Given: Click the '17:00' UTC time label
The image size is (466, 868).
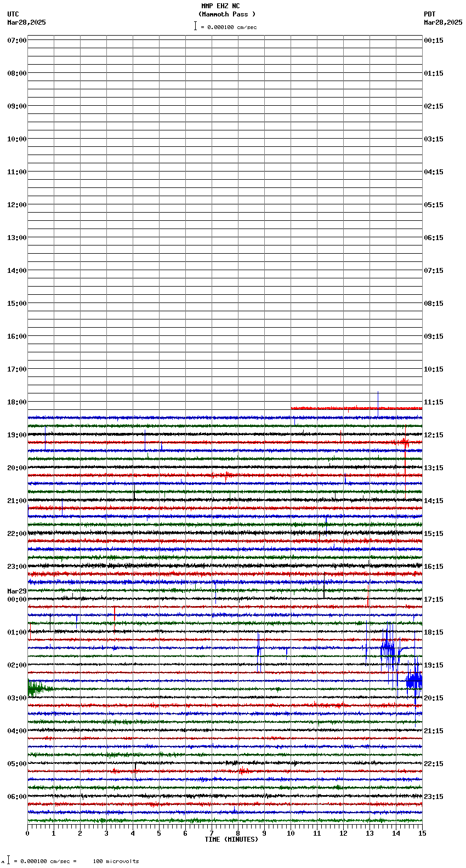Looking at the screenshot, I should (17, 369).
